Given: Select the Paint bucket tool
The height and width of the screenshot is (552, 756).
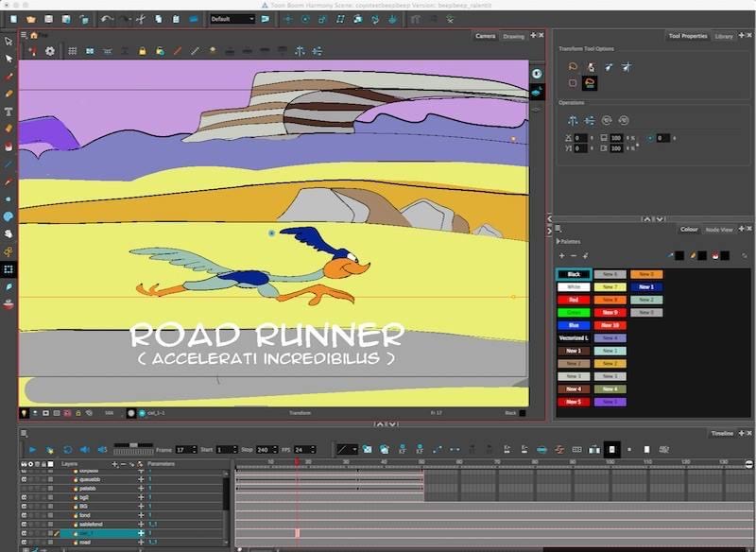Looking at the screenshot, I should [x=9, y=147].
